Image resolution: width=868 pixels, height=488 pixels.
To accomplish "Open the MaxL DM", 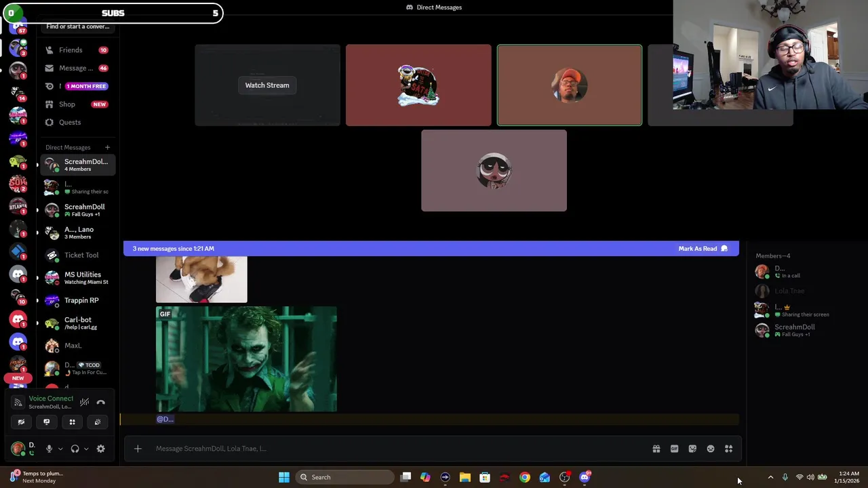I will click(x=77, y=346).
